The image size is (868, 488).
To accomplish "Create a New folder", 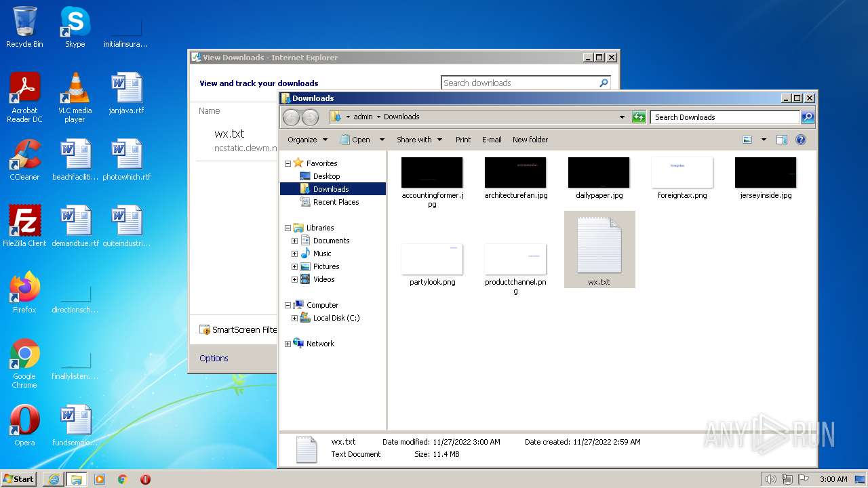I will click(x=530, y=140).
